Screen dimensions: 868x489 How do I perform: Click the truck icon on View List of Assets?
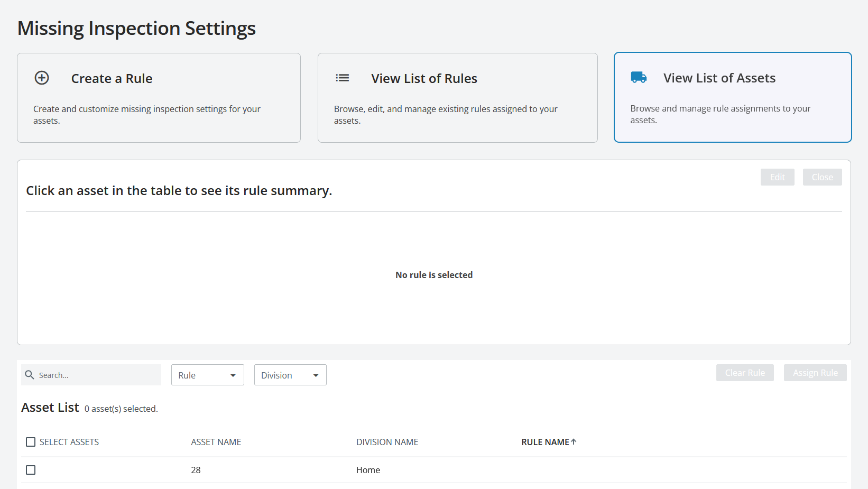coord(639,77)
